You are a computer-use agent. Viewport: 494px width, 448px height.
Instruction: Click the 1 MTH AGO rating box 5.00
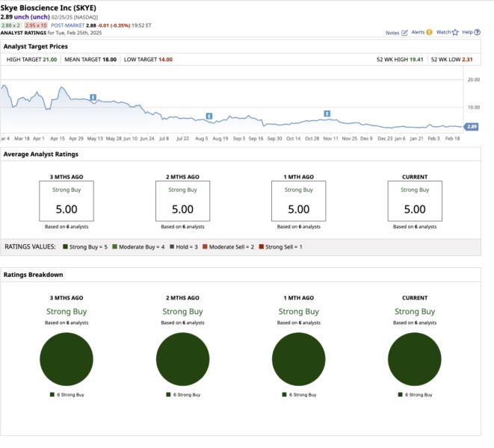click(x=299, y=201)
